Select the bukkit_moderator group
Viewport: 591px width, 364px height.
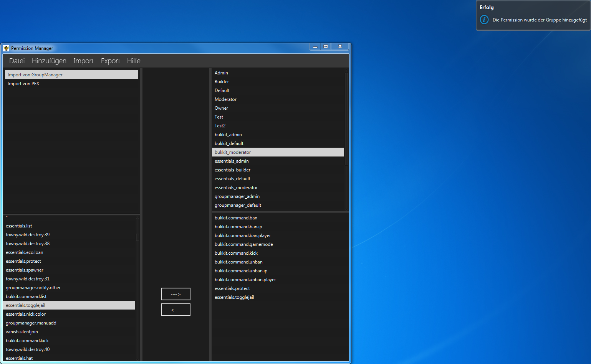[x=278, y=152]
